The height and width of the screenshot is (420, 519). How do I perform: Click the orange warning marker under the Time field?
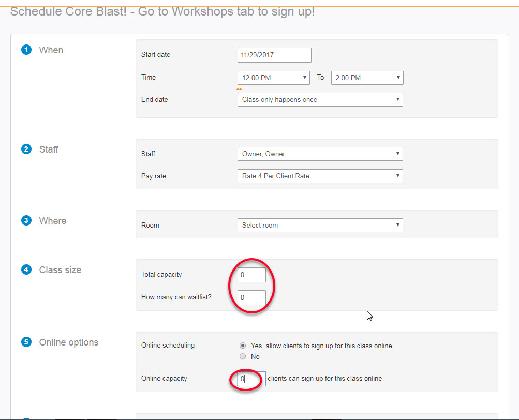pyautogui.click(x=239, y=88)
